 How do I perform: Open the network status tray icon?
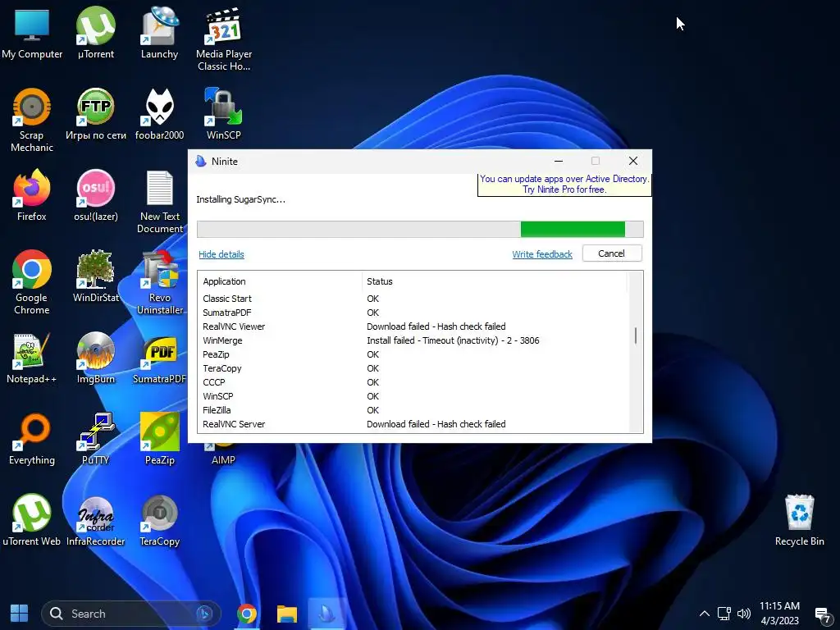(x=724, y=614)
